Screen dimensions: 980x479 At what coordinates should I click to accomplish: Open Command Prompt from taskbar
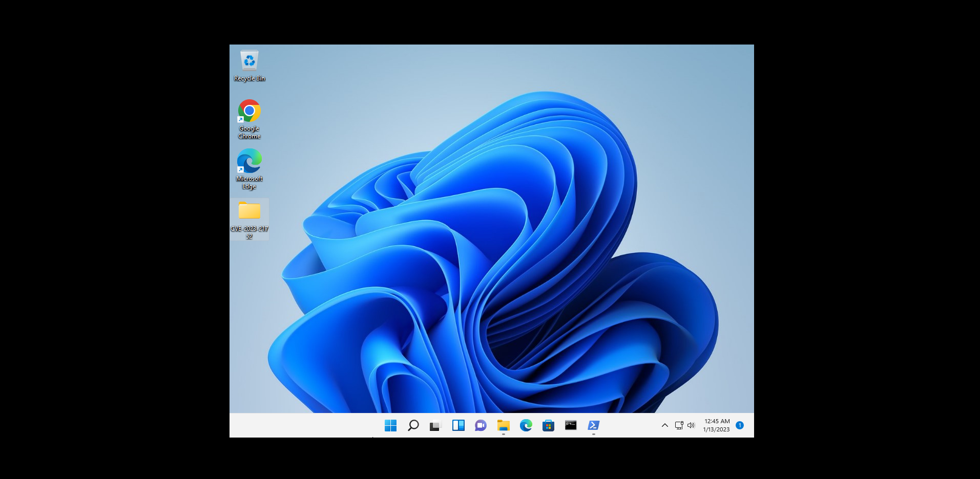click(571, 425)
